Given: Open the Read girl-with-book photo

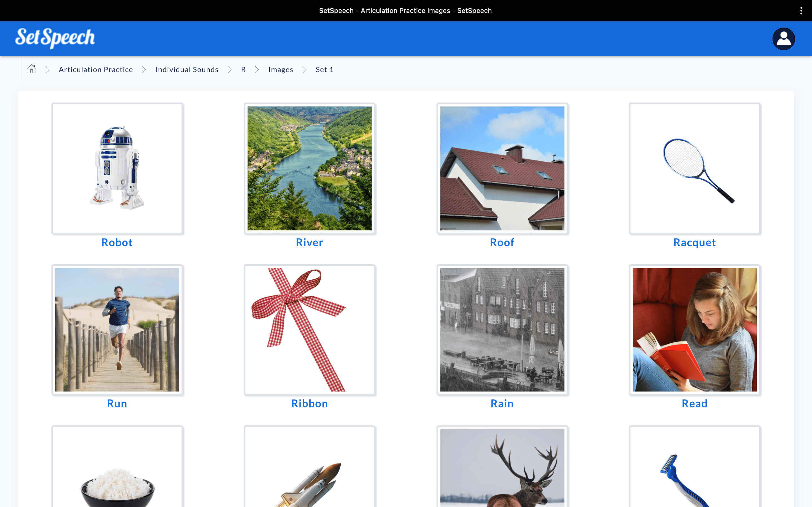Looking at the screenshot, I should tap(694, 330).
